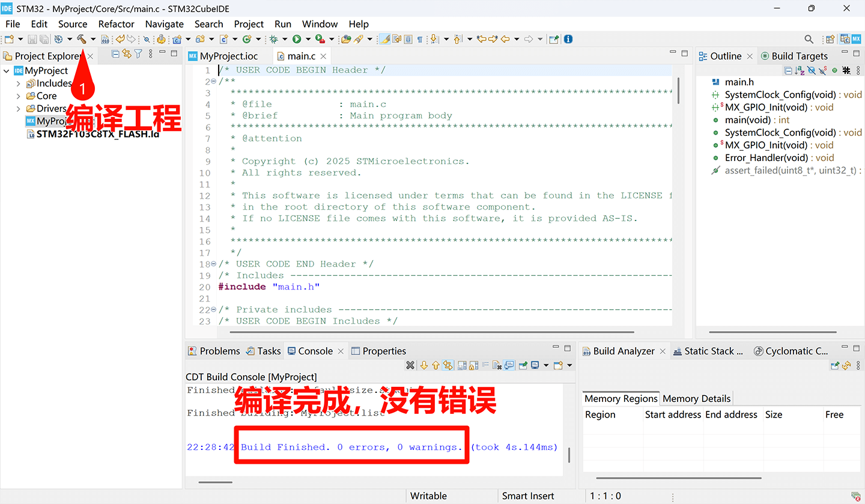Open the Memory Details tab
The height and width of the screenshot is (504, 865).
(x=696, y=398)
